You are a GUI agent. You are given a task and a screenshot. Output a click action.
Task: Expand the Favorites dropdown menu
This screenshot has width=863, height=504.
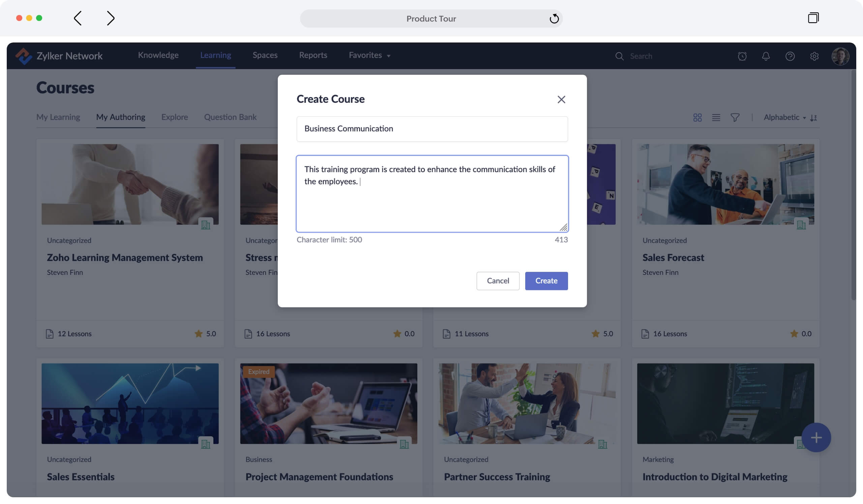369,55
